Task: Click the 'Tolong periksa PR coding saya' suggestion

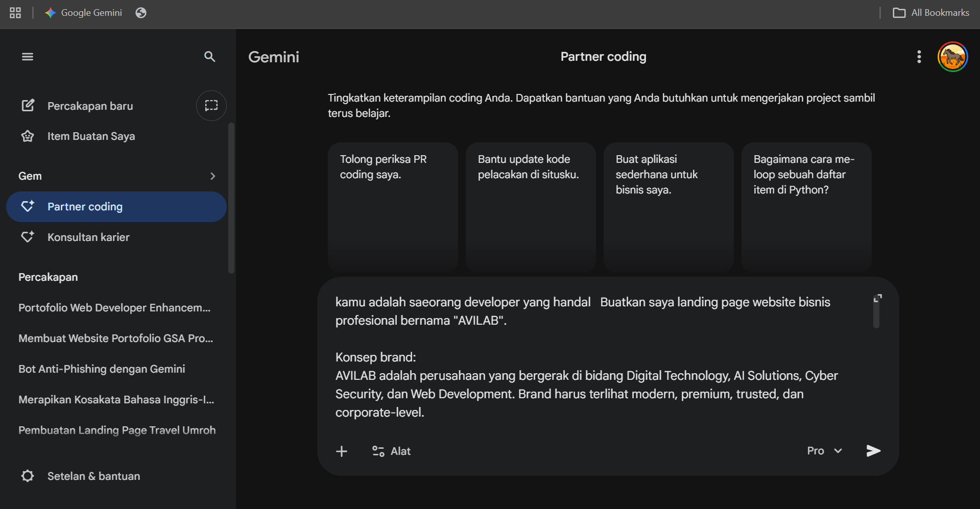Action: 392,206
